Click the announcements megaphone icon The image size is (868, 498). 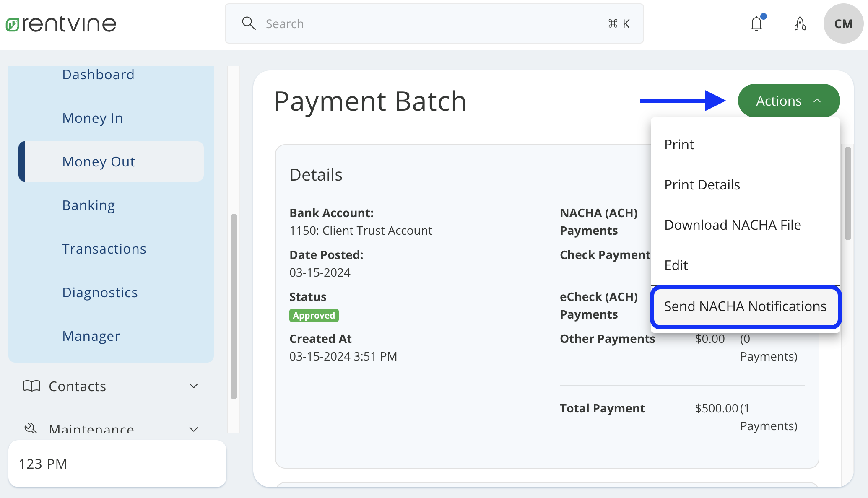pyautogui.click(x=800, y=24)
